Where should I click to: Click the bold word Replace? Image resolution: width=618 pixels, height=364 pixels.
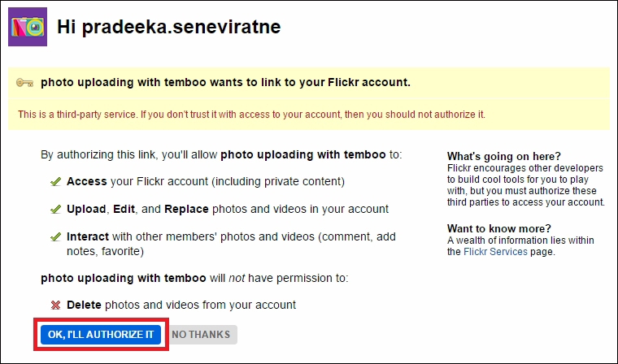coord(186,209)
